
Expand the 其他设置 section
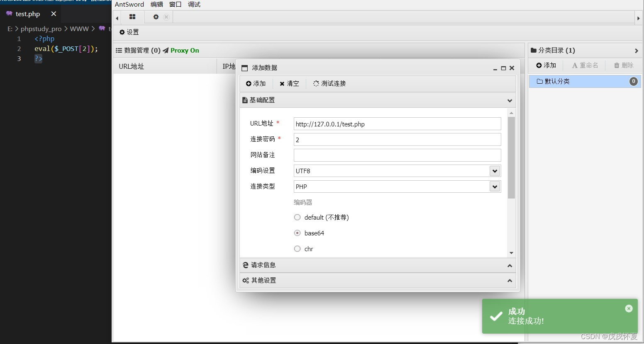point(378,281)
